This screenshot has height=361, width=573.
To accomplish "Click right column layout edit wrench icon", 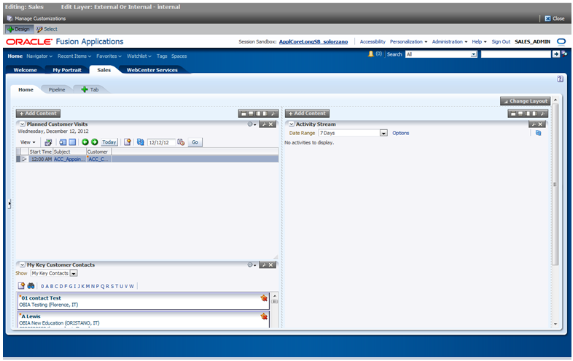I will (542, 114).
